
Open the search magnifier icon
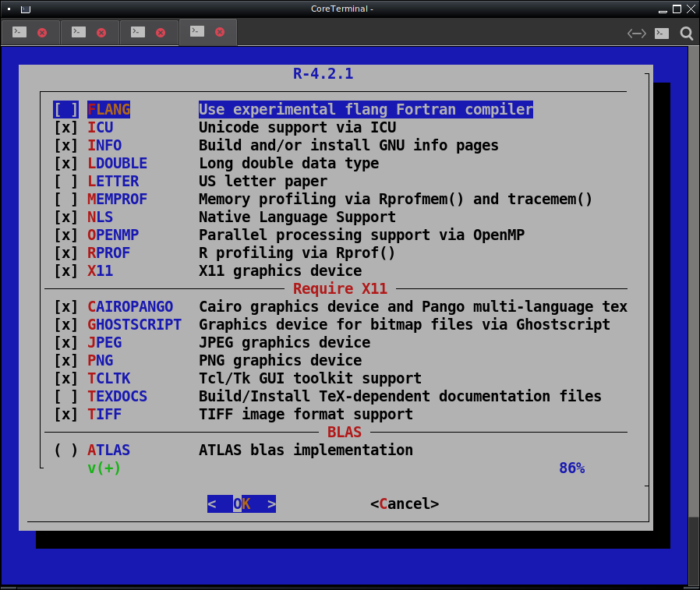pyautogui.click(x=686, y=34)
